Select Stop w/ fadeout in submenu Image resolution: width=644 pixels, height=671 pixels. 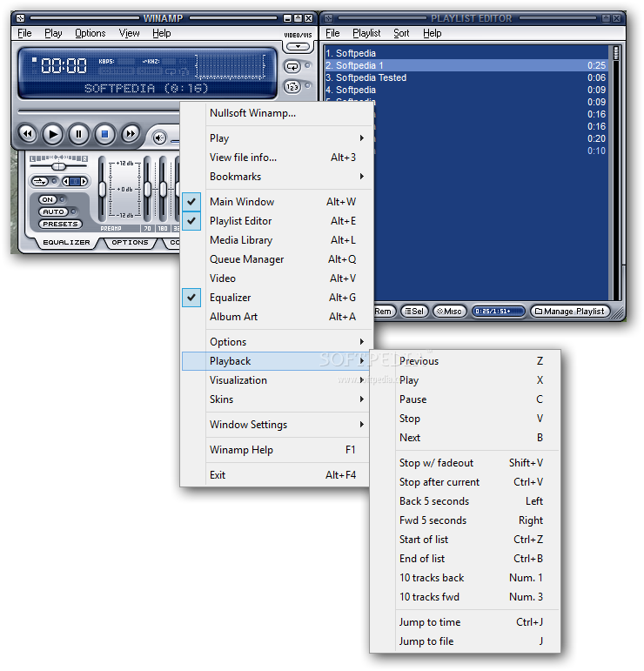[x=465, y=463]
